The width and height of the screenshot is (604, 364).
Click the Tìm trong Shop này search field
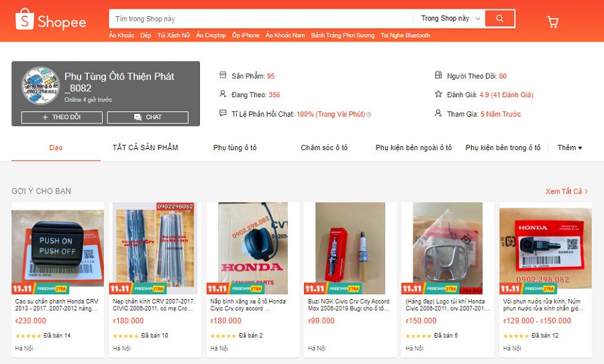coord(261,19)
